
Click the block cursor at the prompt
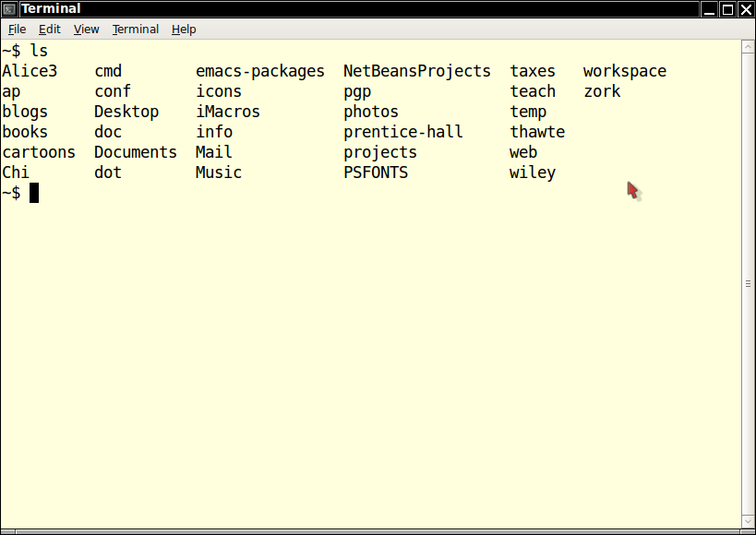point(34,193)
